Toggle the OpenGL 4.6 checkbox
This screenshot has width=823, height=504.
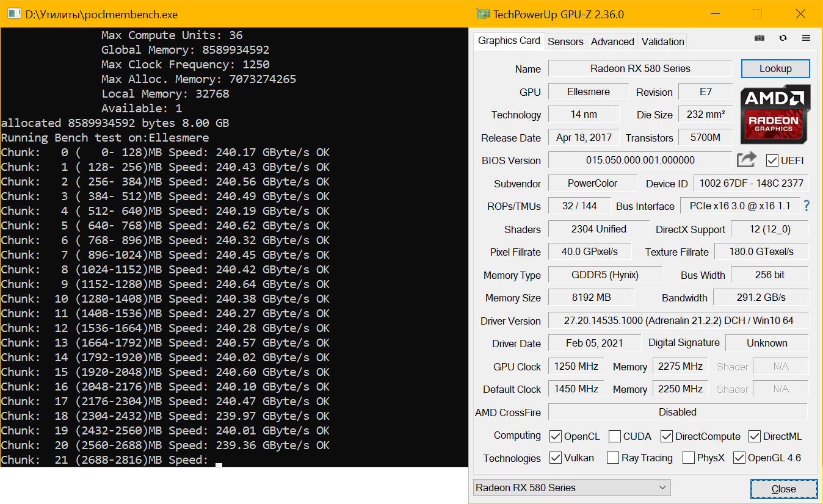739,458
